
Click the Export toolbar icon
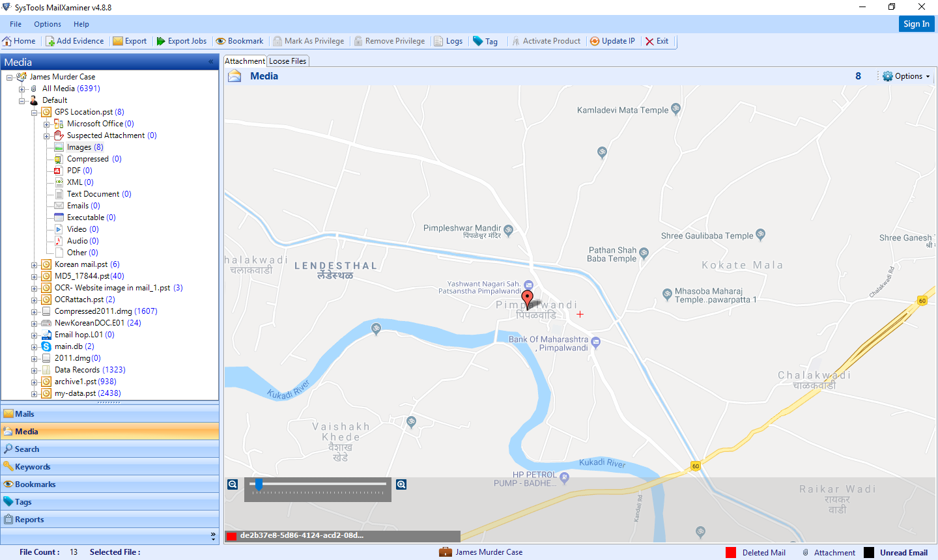(x=118, y=41)
